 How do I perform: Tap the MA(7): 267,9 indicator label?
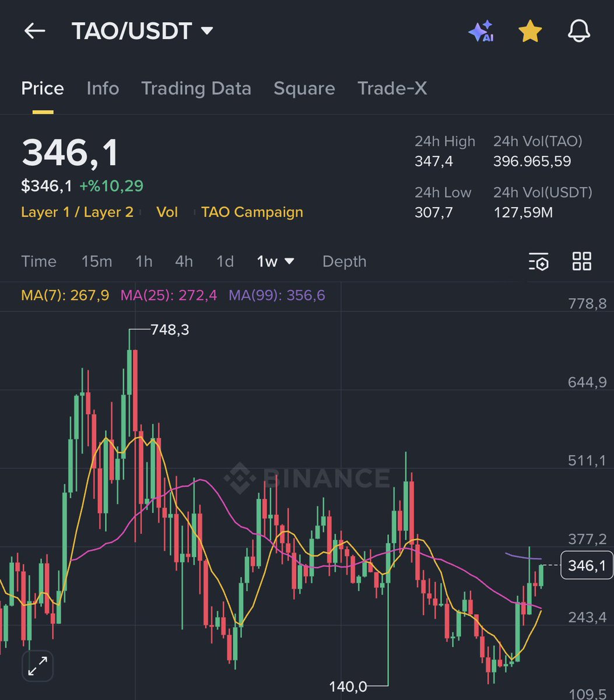(x=65, y=295)
